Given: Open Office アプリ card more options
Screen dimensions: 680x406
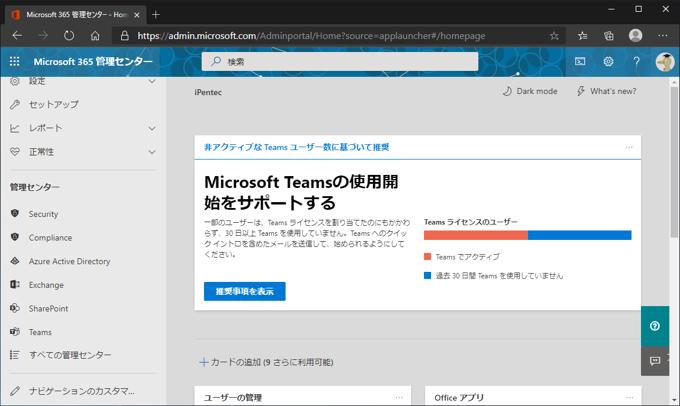Looking at the screenshot, I should click(x=630, y=397).
